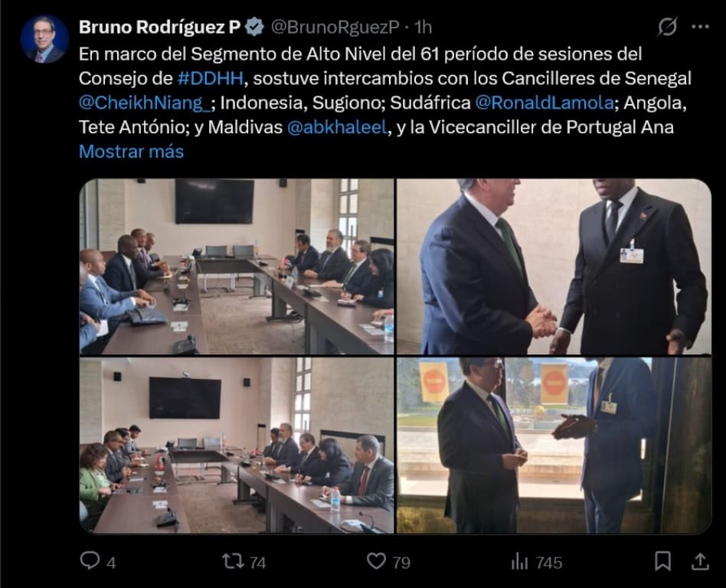This screenshot has width=726, height=588.
Task: Expand tweet with Mostrar más
Action: (132, 152)
